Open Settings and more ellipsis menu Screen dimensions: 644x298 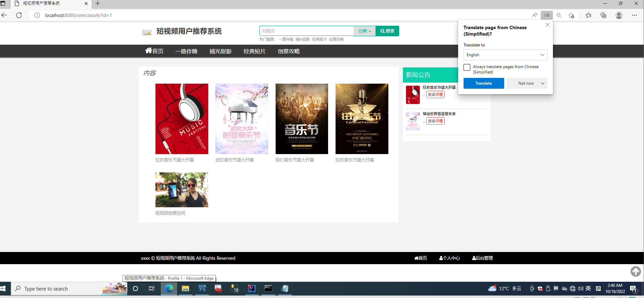point(635,15)
